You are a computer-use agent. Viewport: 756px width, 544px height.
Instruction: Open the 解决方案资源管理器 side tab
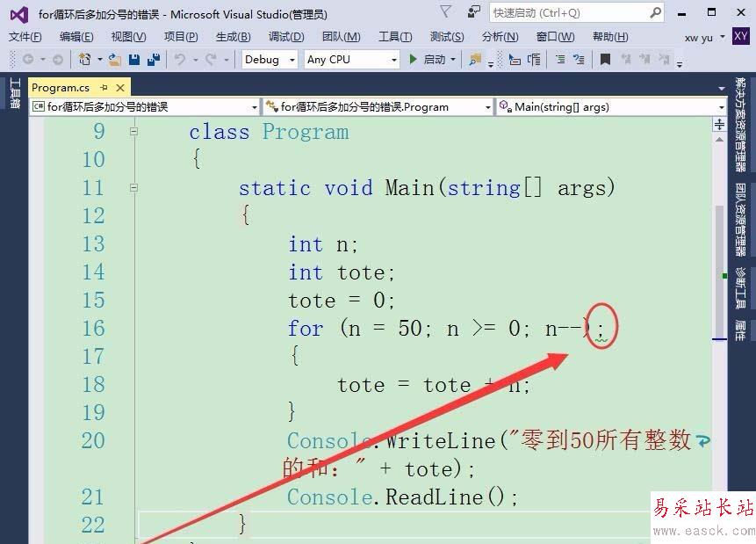point(740,125)
